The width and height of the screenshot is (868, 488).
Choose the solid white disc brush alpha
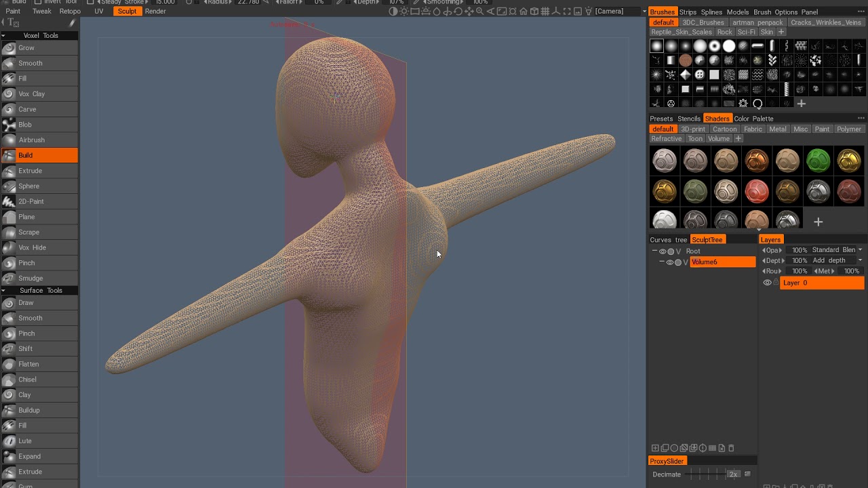click(728, 46)
